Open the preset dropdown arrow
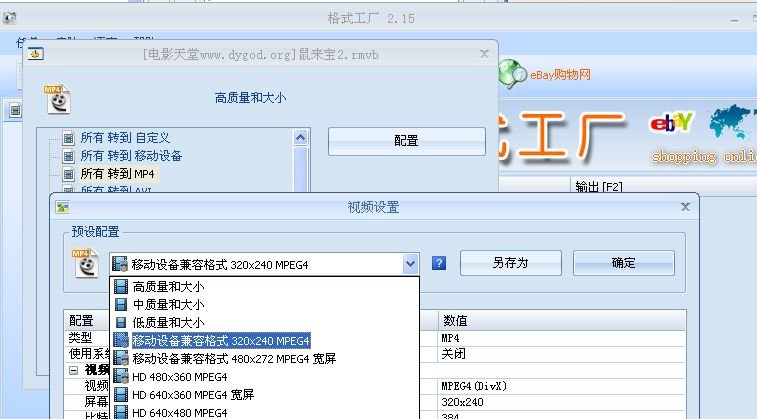 click(x=410, y=264)
